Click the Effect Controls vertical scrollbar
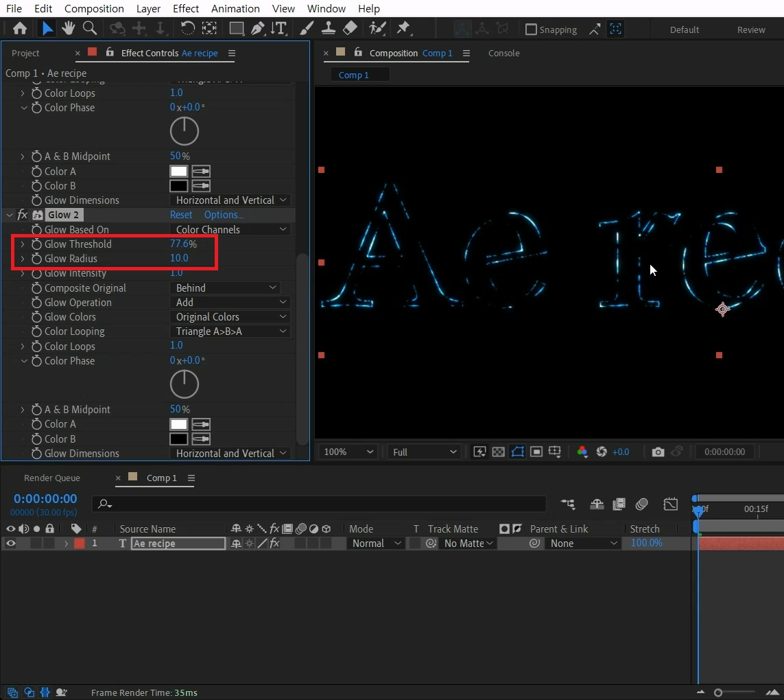This screenshot has width=784, height=700. [302, 349]
